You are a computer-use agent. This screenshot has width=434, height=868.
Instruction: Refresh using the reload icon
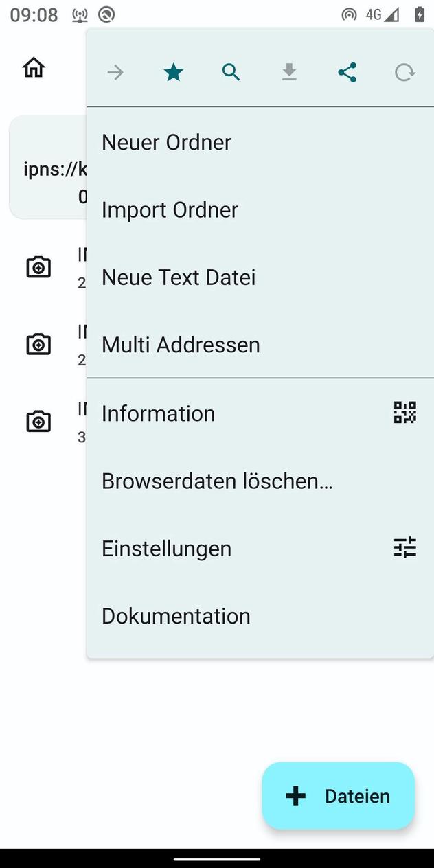point(404,72)
